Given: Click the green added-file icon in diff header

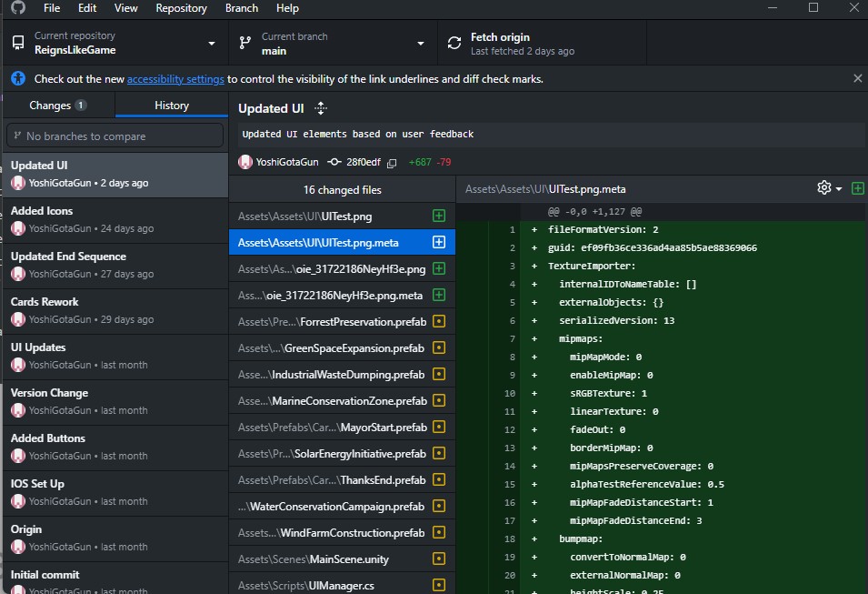Looking at the screenshot, I should [857, 188].
